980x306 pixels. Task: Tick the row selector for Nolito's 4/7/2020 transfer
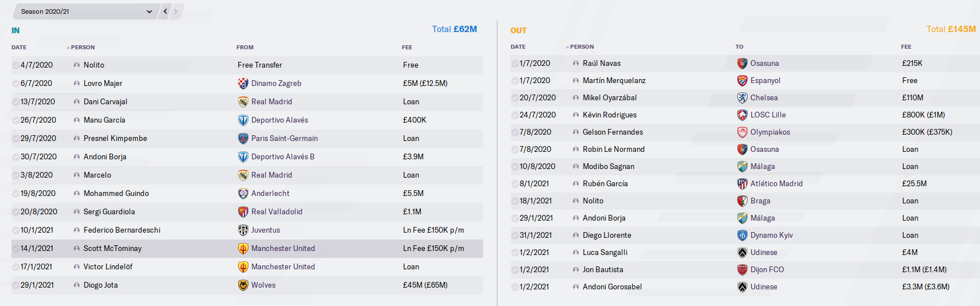click(15, 65)
